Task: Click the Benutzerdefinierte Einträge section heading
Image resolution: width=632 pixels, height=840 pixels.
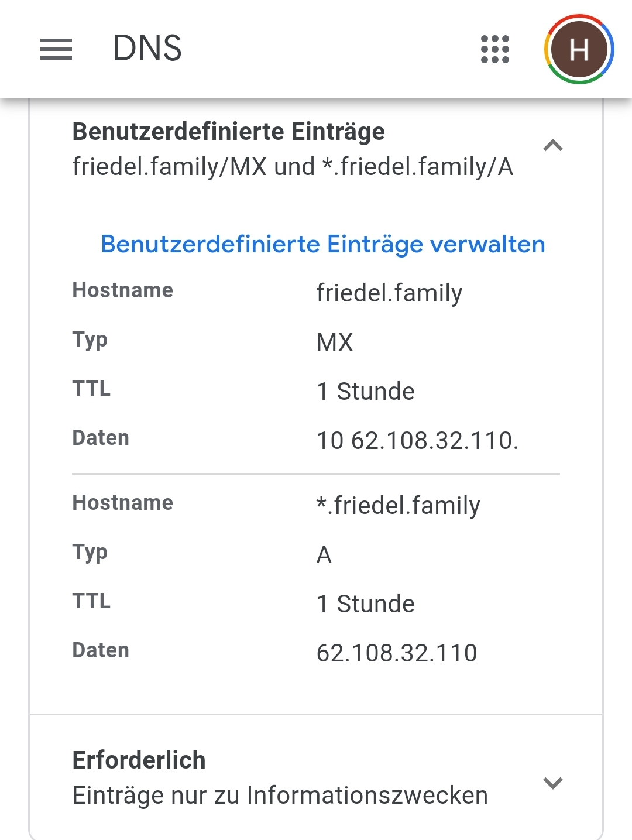Action: [228, 132]
